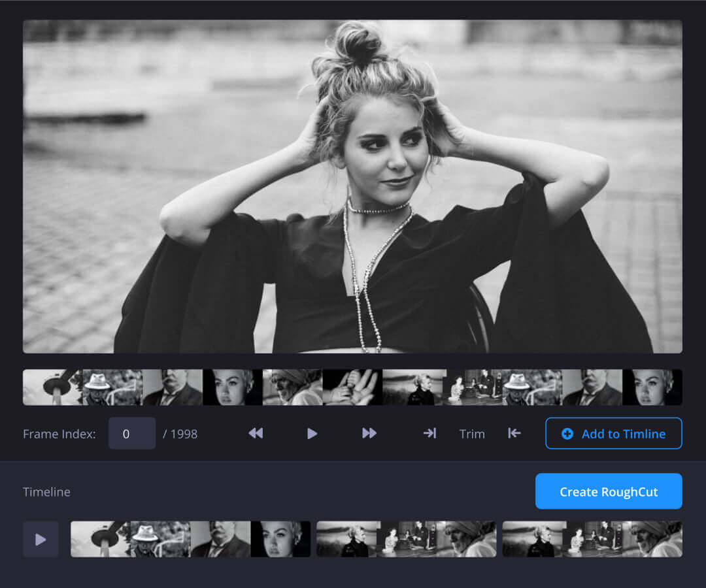Screen dimensions: 706x588
Task: Click the last clip in the Timeline
Action: tap(592, 539)
